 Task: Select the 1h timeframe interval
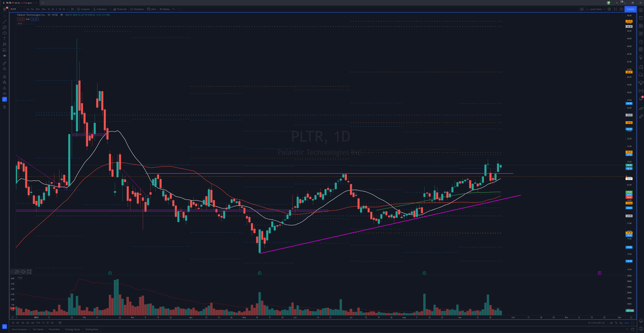[x=48, y=9]
